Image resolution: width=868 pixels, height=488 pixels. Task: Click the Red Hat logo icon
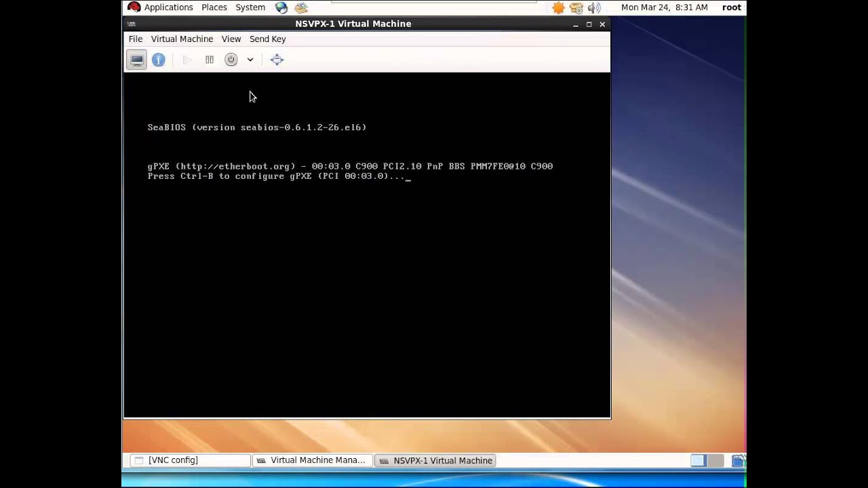(x=134, y=7)
